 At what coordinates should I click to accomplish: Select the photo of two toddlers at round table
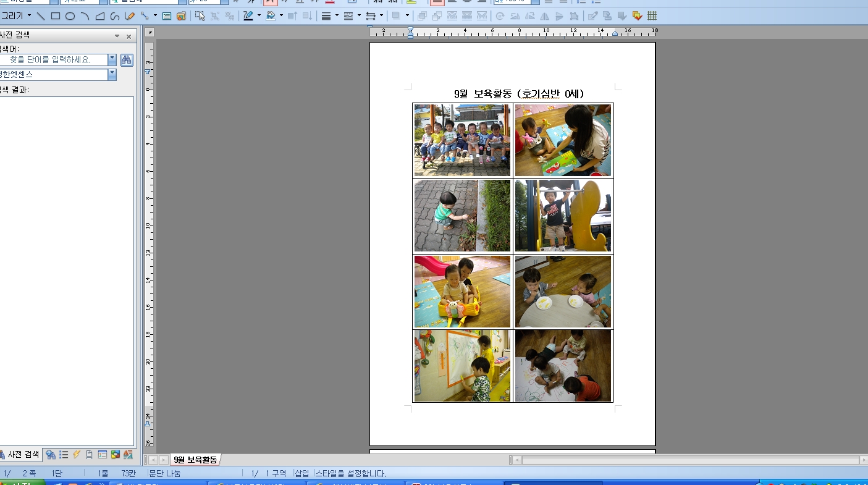click(x=563, y=292)
